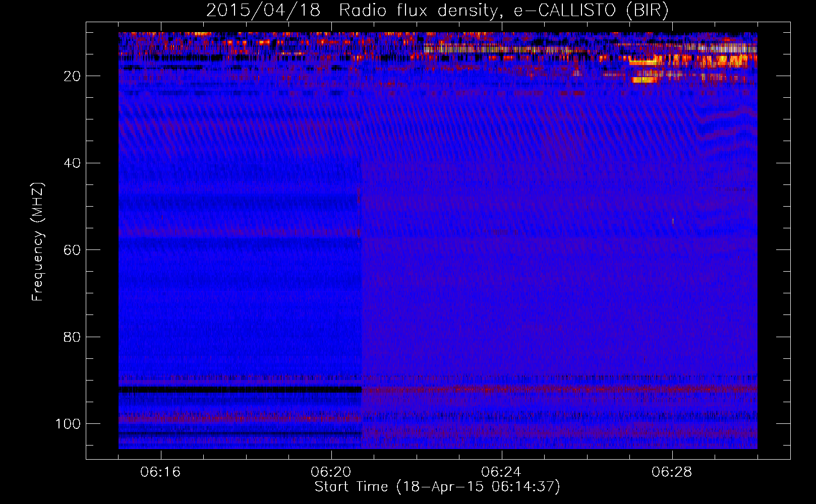The image size is (816, 504).
Task: Click the 100 MHz frequency tick label
Action: point(68,424)
